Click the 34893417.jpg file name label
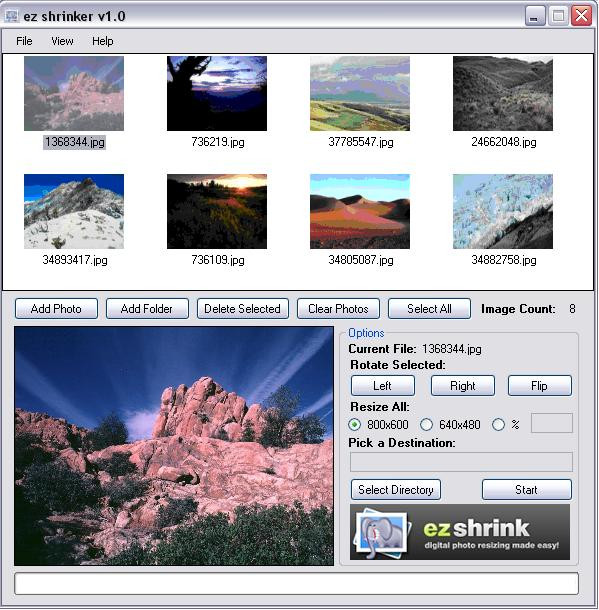Image resolution: width=599 pixels, height=610 pixels. [x=75, y=260]
